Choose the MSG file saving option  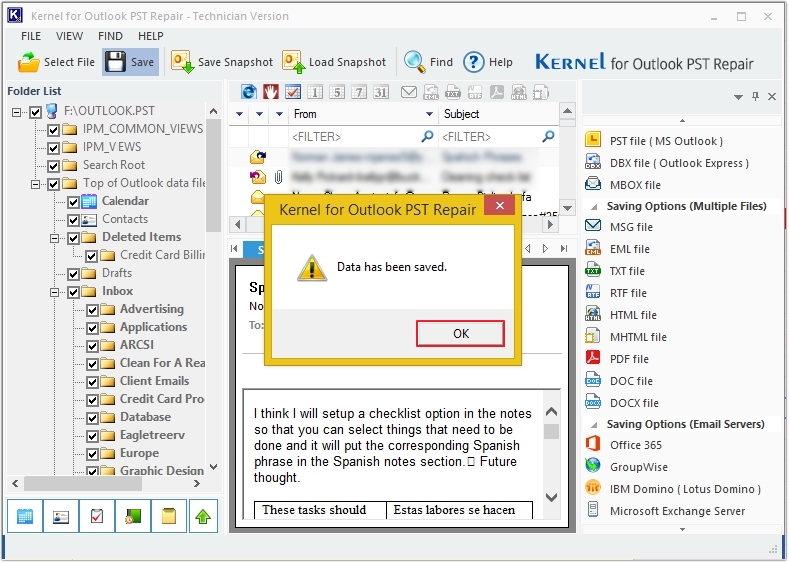[x=631, y=227]
